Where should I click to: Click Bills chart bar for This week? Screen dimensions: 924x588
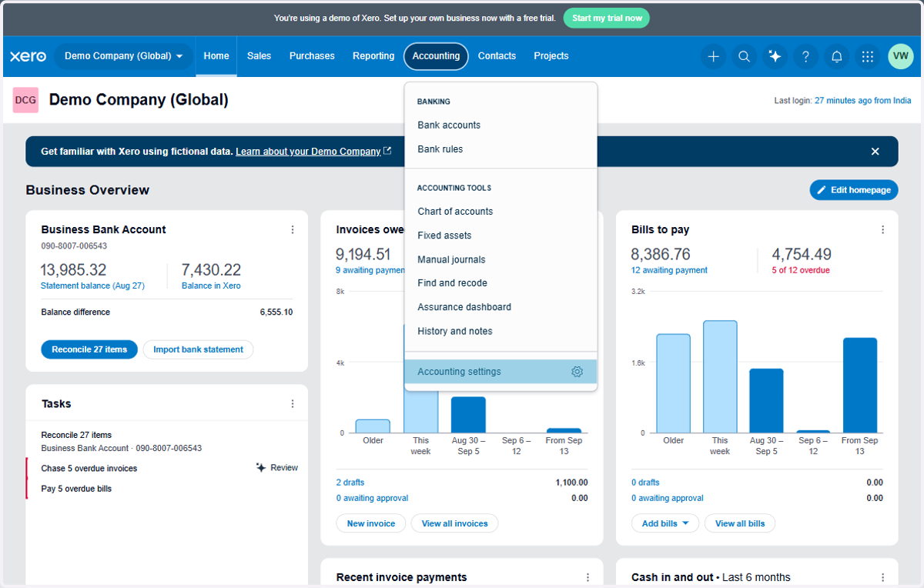pos(720,377)
